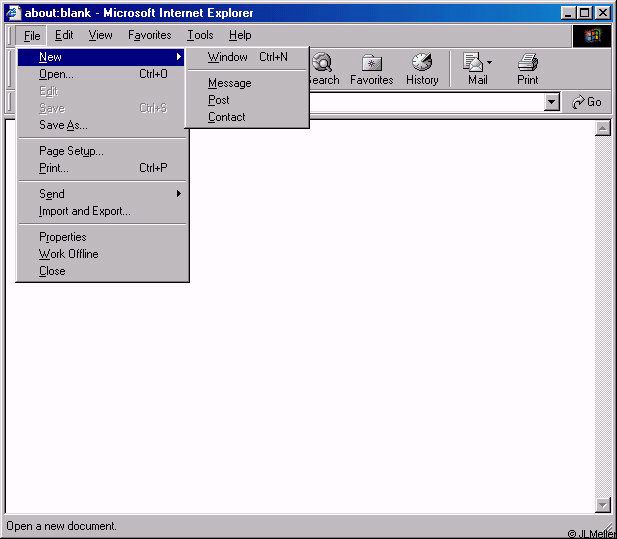Click the 'Open a new document.' status text

(x=61, y=526)
